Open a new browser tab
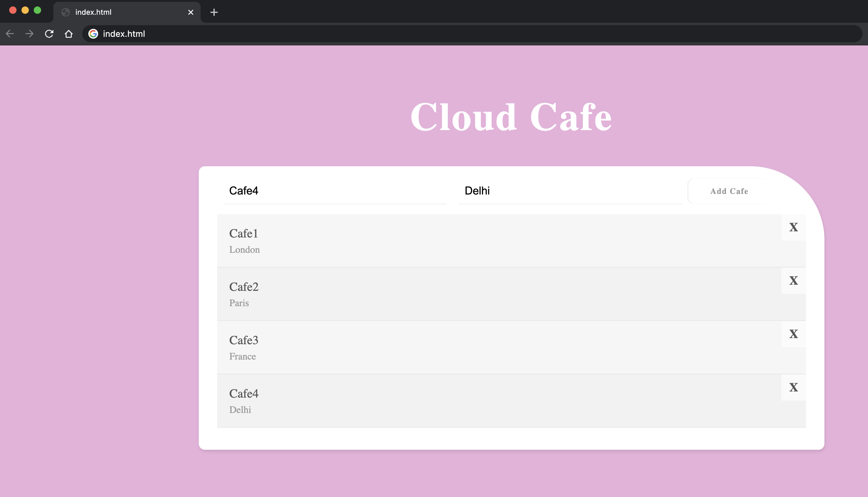 [x=214, y=12]
